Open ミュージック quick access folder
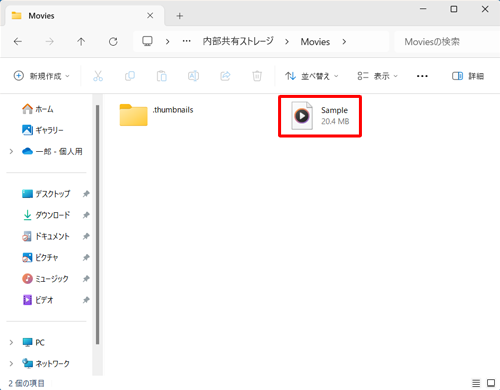Screen dimensions: 500x390 point(45,279)
